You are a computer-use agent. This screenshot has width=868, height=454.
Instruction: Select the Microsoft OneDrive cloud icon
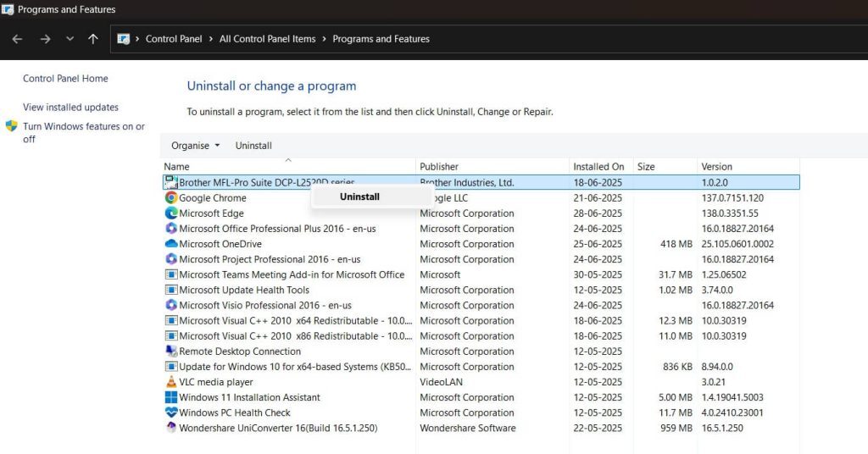171,244
